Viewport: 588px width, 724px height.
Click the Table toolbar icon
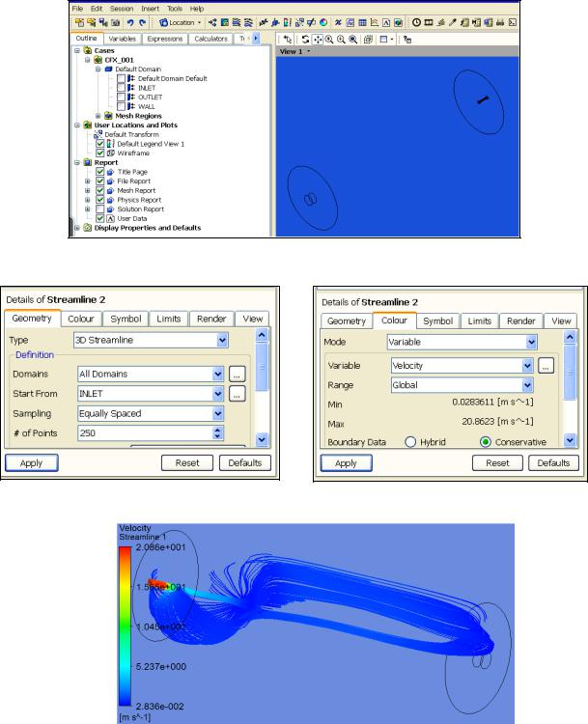pos(362,22)
